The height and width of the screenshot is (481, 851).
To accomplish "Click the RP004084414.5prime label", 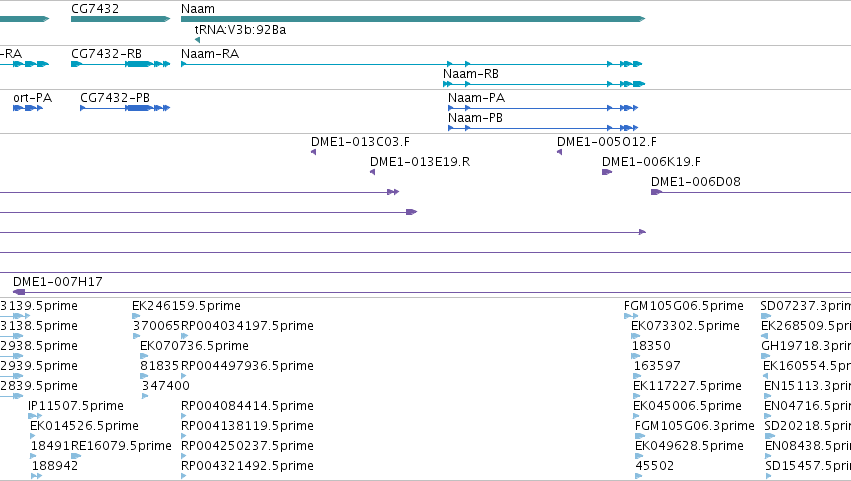I will click(247, 406).
